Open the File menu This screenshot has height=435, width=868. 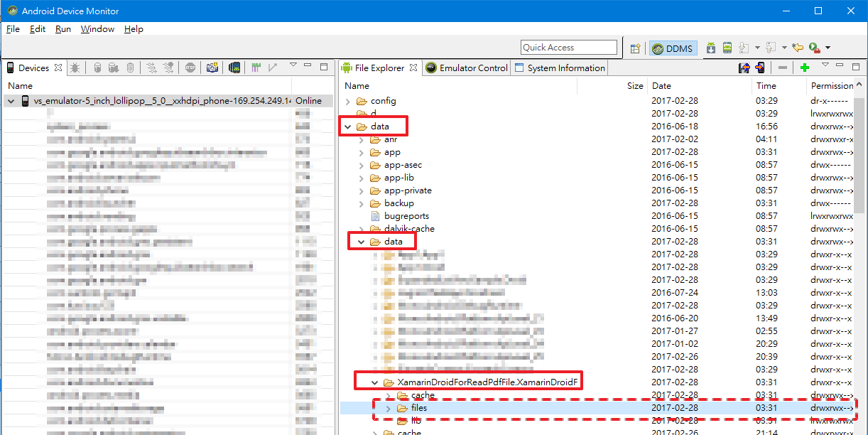(13, 29)
